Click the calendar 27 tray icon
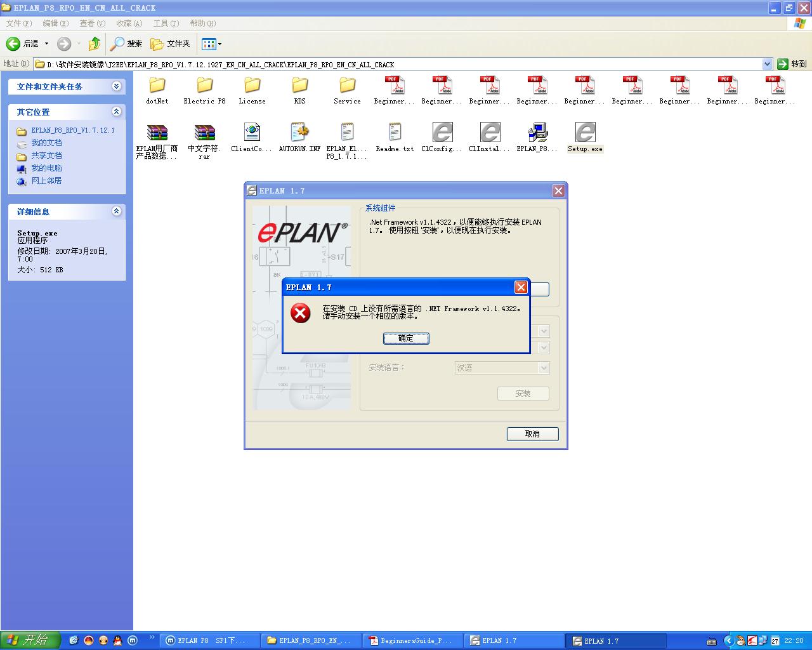 [x=775, y=640]
